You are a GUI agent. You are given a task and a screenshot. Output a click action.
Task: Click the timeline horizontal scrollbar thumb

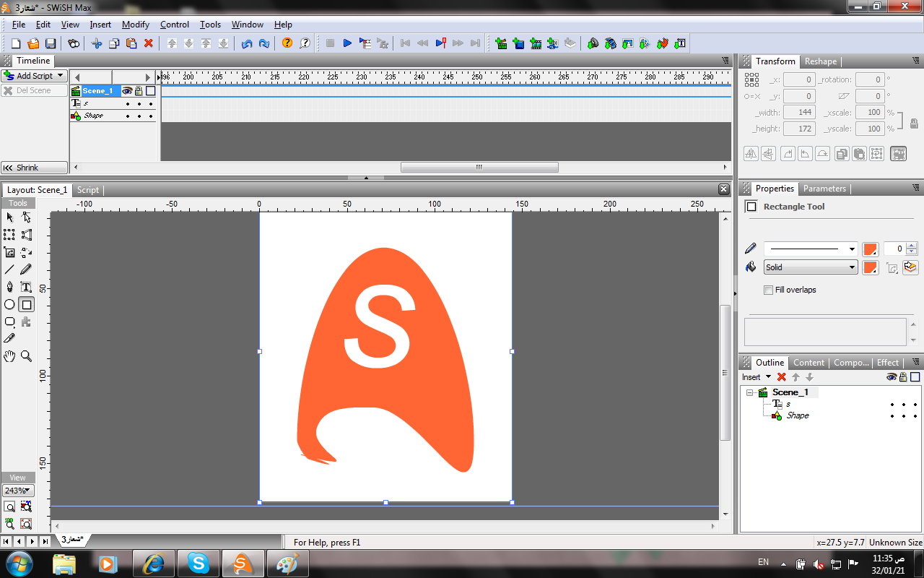tap(479, 167)
